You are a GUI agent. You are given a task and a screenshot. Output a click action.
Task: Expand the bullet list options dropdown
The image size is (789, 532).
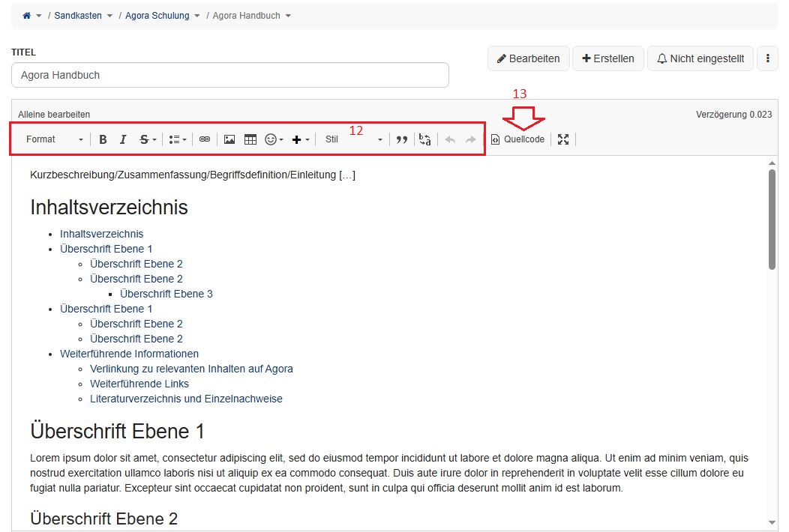pos(177,139)
